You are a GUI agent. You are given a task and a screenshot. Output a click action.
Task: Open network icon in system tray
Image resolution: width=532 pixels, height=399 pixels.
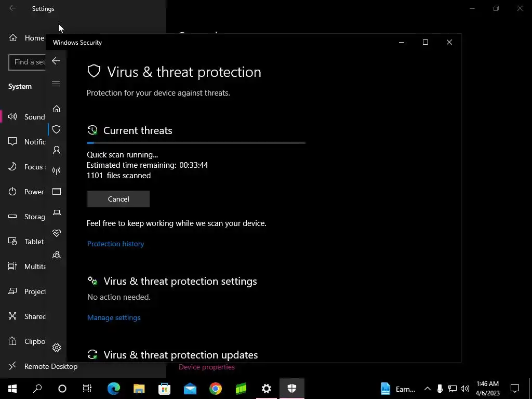click(x=453, y=389)
